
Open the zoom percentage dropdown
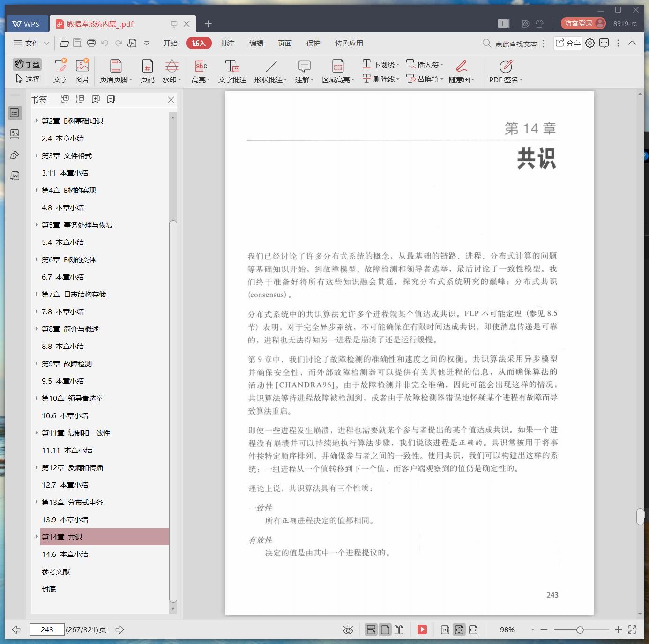point(532,630)
